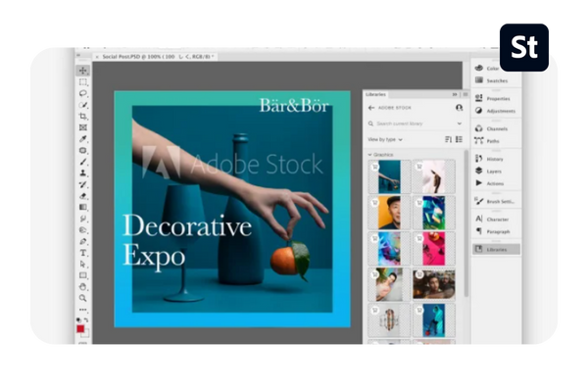Image resolution: width=588 pixels, height=392 pixels.
Task: Open the View by type dropdown
Action: point(385,139)
